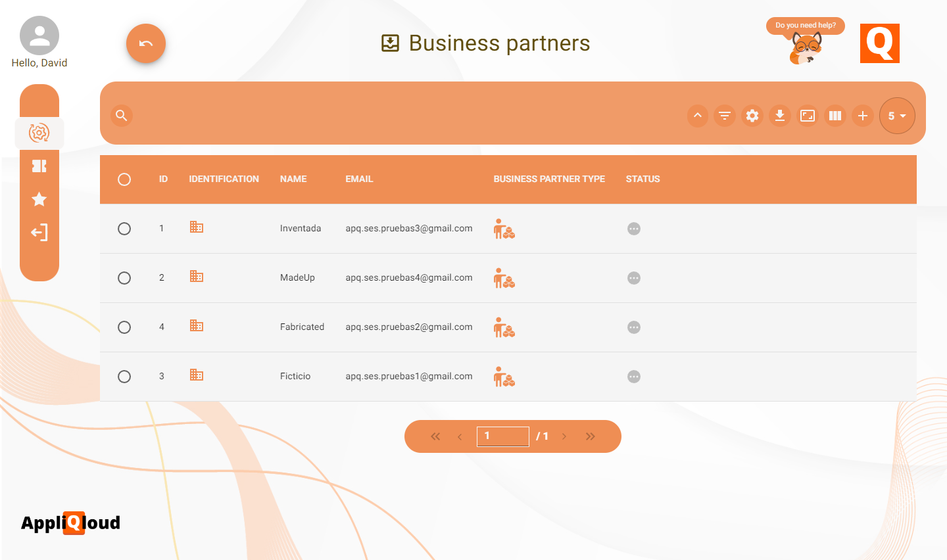This screenshot has height=560, width=947.
Task: Open the table settings gear icon
Action: pyautogui.click(x=752, y=116)
